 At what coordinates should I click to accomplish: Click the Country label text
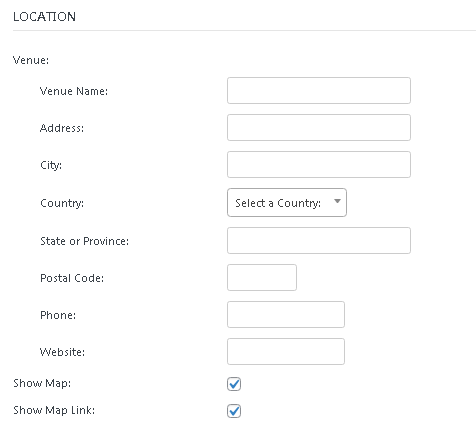click(x=62, y=203)
